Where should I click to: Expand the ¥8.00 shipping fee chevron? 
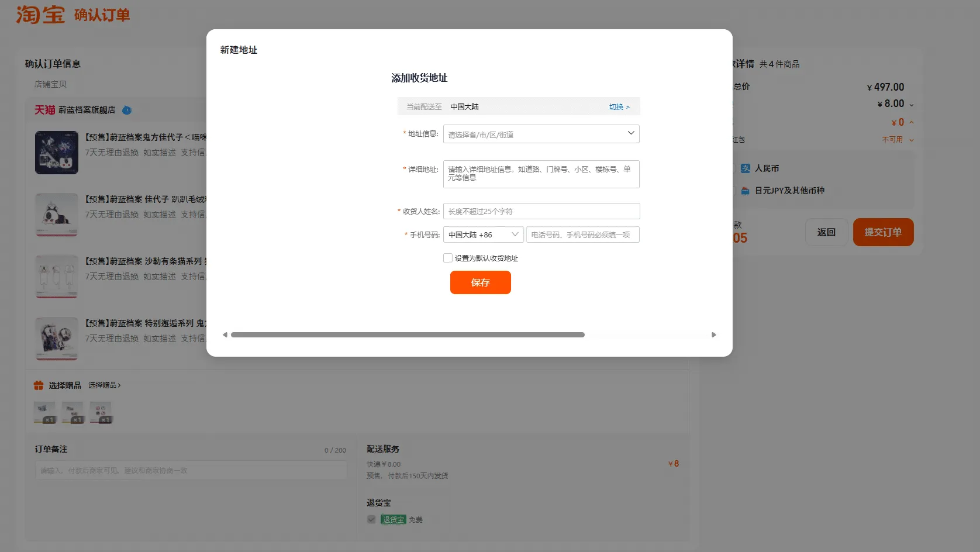pos(912,105)
